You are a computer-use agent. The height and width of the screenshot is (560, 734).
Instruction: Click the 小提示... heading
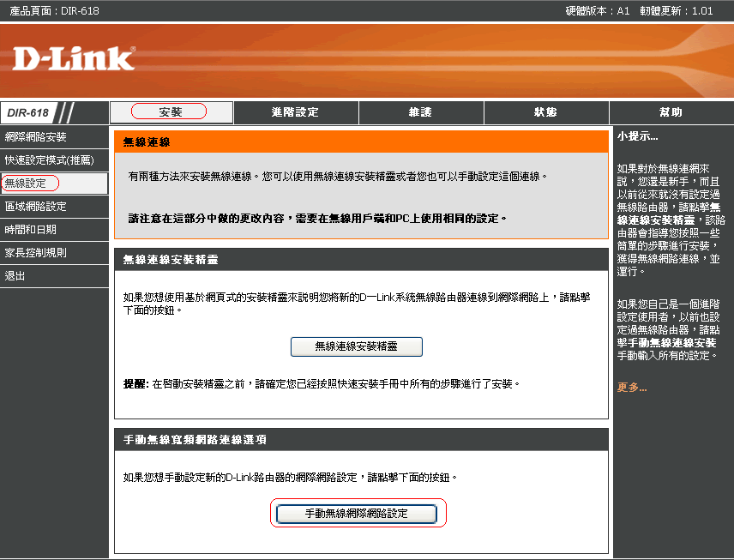click(x=638, y=136)
